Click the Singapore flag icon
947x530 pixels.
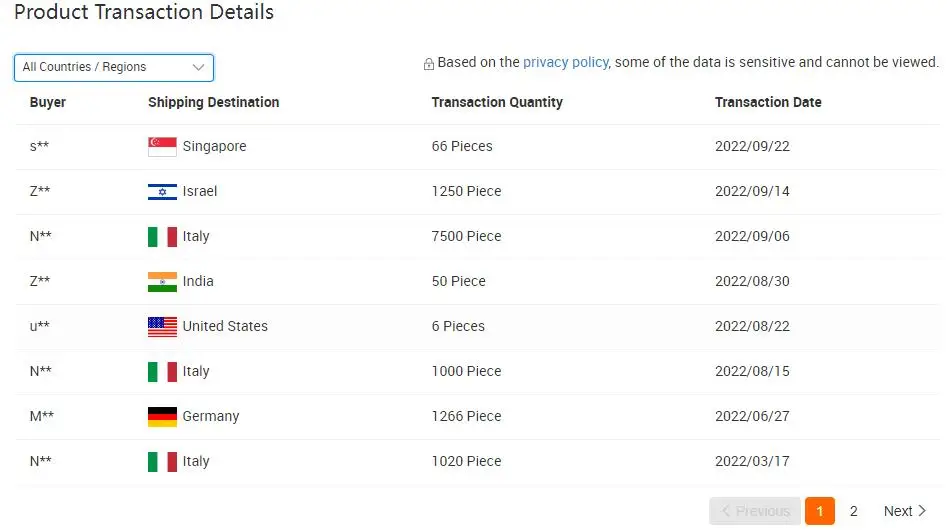click(x=162, y=146)
